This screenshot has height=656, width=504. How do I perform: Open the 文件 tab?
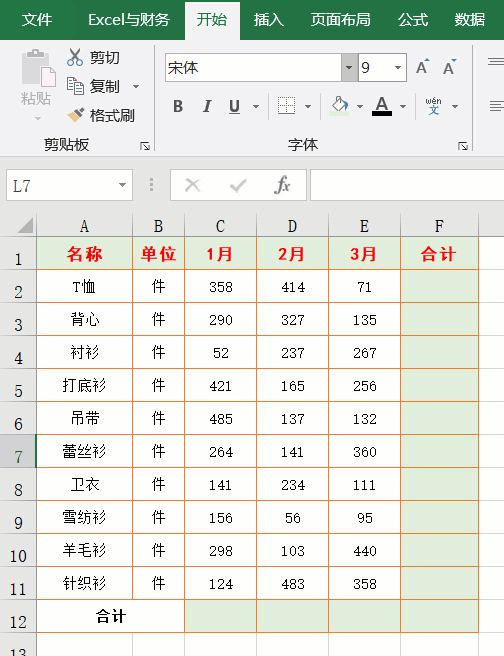(37, 20)
